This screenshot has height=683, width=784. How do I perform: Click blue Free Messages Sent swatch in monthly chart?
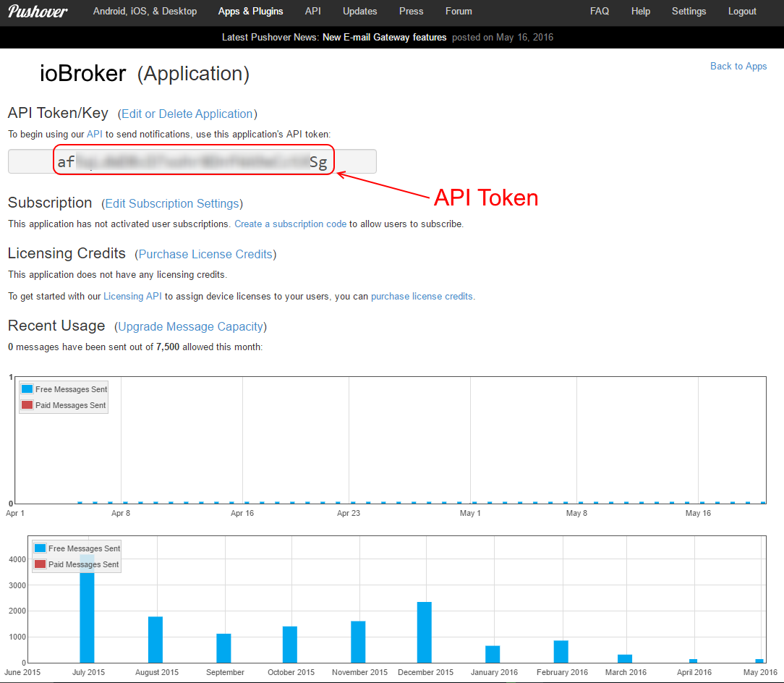tap(41, 548)
